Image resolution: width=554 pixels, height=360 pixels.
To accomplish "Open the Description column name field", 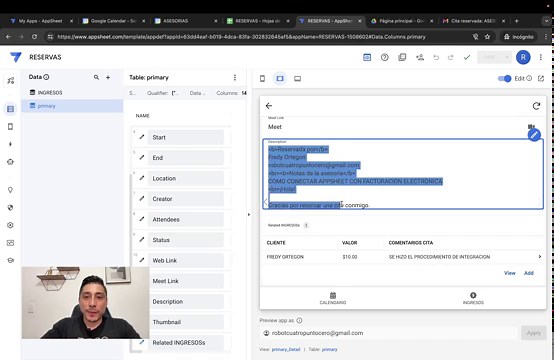I will point(186,301).
